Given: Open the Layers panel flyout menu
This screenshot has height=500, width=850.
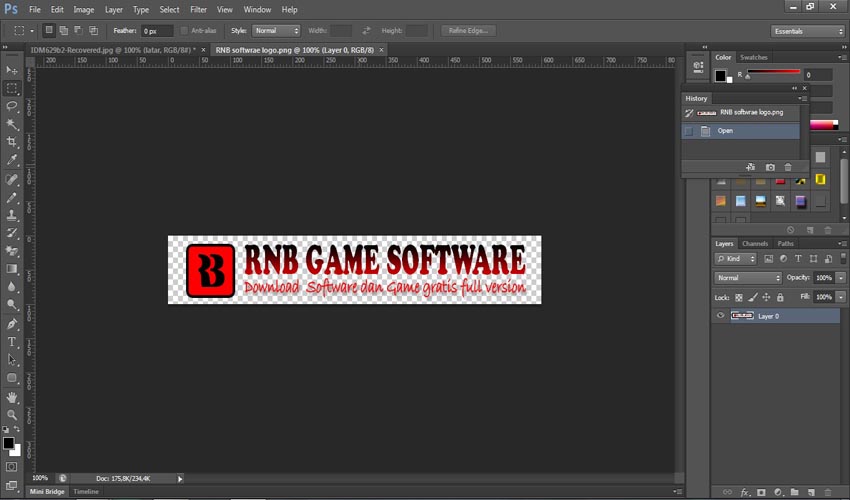Looking at the screenshot, I should tap(842, 243).
